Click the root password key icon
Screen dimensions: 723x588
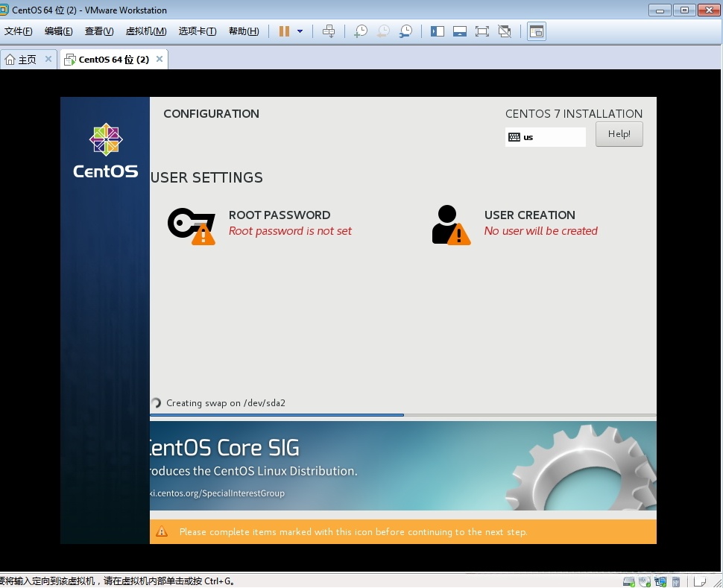pos(192,226)
